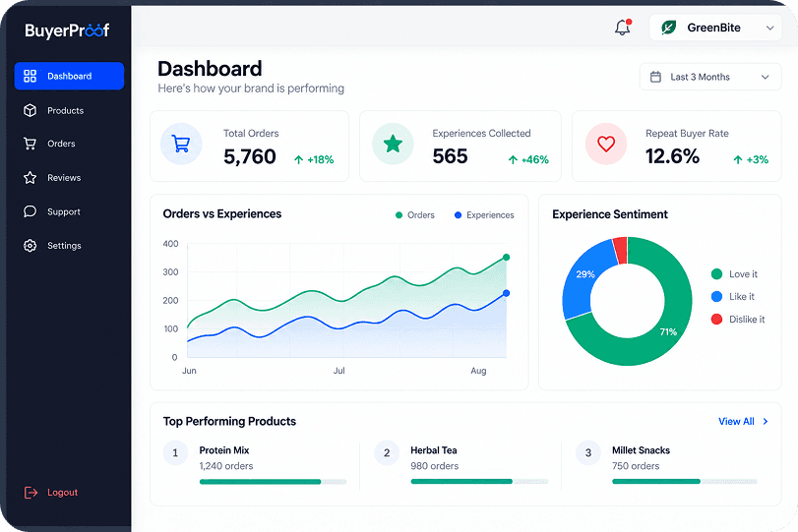Click rank badge 3 for Millet Snacks
Image resolution: width=798 pixels, height=532 pixels.
[588, 452]
